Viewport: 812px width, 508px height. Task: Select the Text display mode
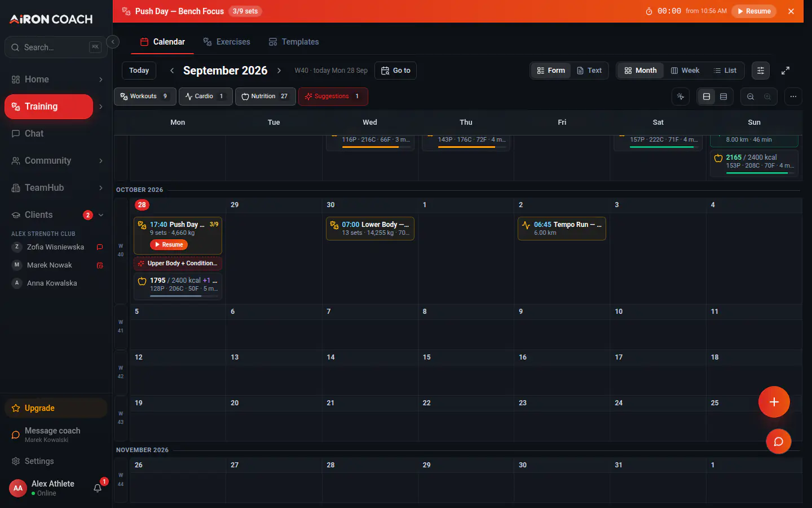pos(589,71)
